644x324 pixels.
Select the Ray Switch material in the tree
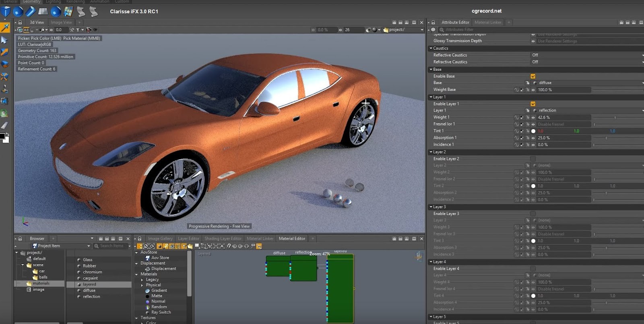pos(161,312)
